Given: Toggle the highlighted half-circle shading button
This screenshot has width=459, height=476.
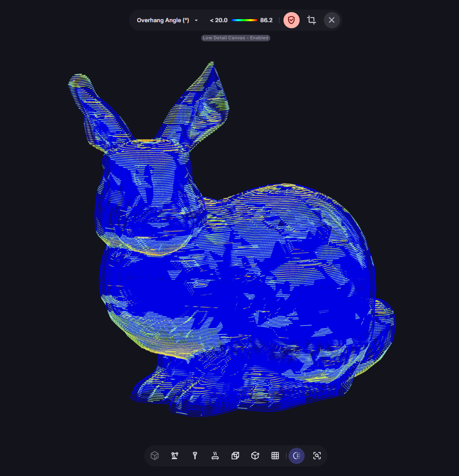Looking at the screenshot, I should pyautogui.click(x=297, y=456).
